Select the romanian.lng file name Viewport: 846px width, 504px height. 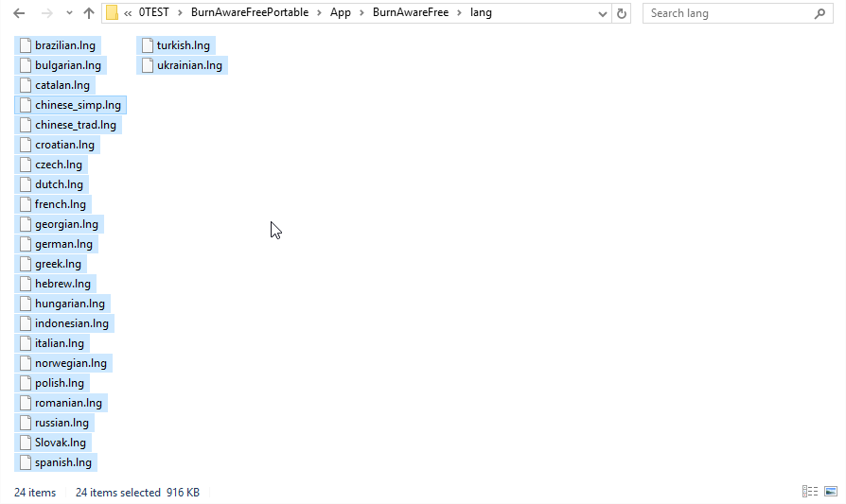[x=68, y=403]
